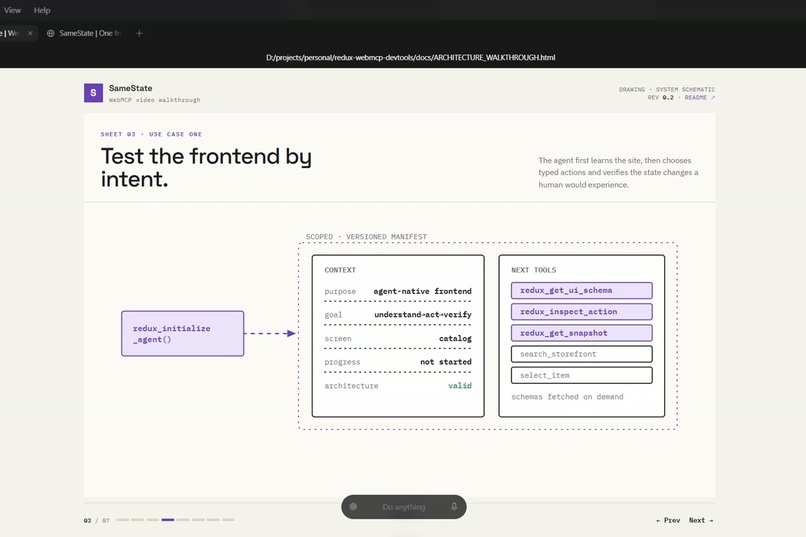Click the green 'valid' architecture value
The width and height of the screenshot is (806, 537).
pyautogui.click(x=460, y=385)
